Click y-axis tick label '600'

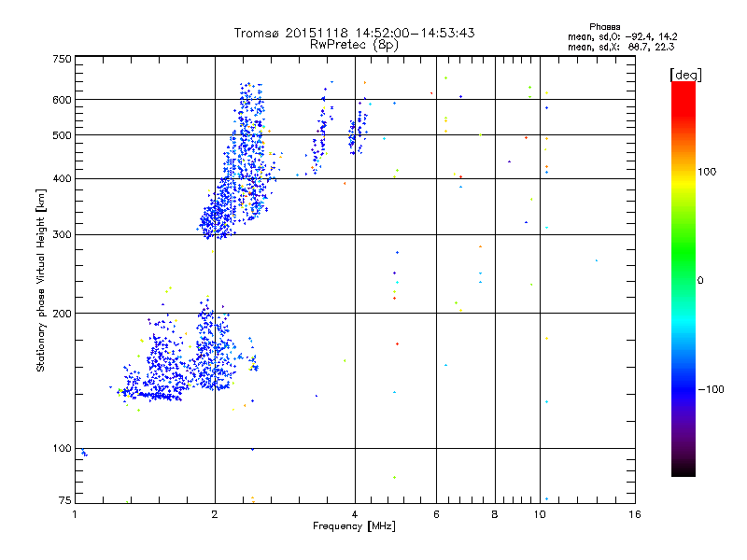click(62, 100)
